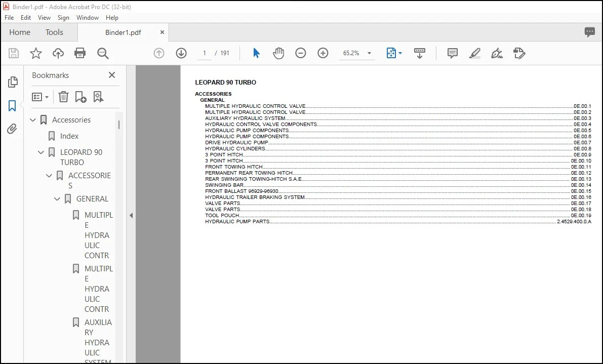Click the fit page icon
The width and height of the screenshot is (603, 364).
(x=391, y=53)
